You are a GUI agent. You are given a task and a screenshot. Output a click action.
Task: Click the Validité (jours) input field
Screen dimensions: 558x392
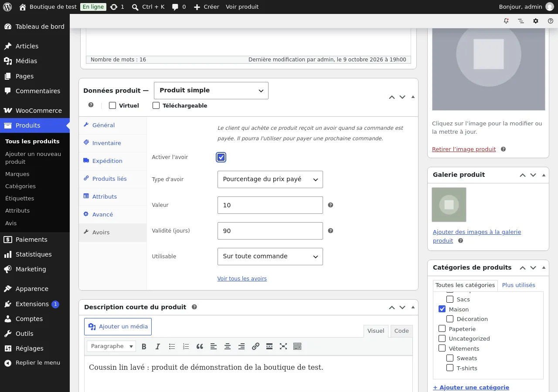tap(270, 231)
